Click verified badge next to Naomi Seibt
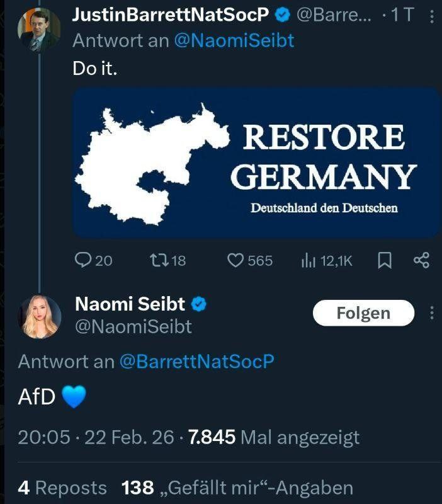 click(199, 305)
